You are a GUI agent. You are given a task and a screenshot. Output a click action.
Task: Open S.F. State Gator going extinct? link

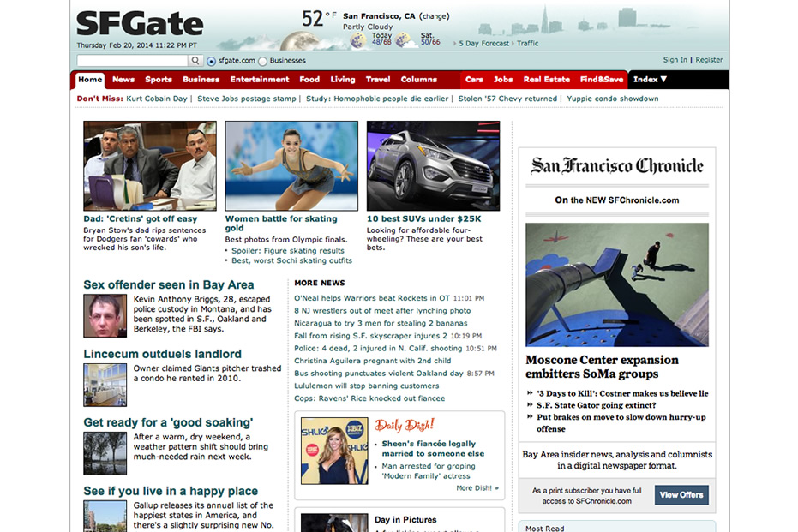[596, 405]
